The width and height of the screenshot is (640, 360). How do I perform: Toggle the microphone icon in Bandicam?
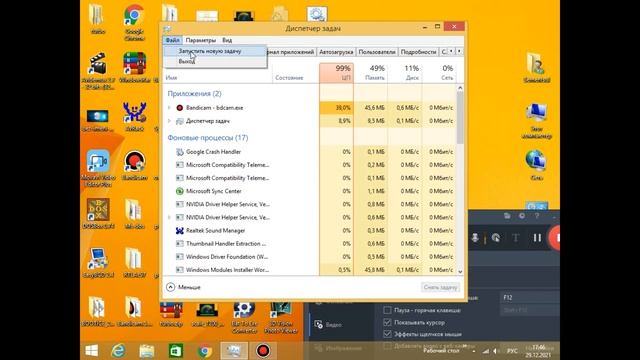(x=475, y=238)
